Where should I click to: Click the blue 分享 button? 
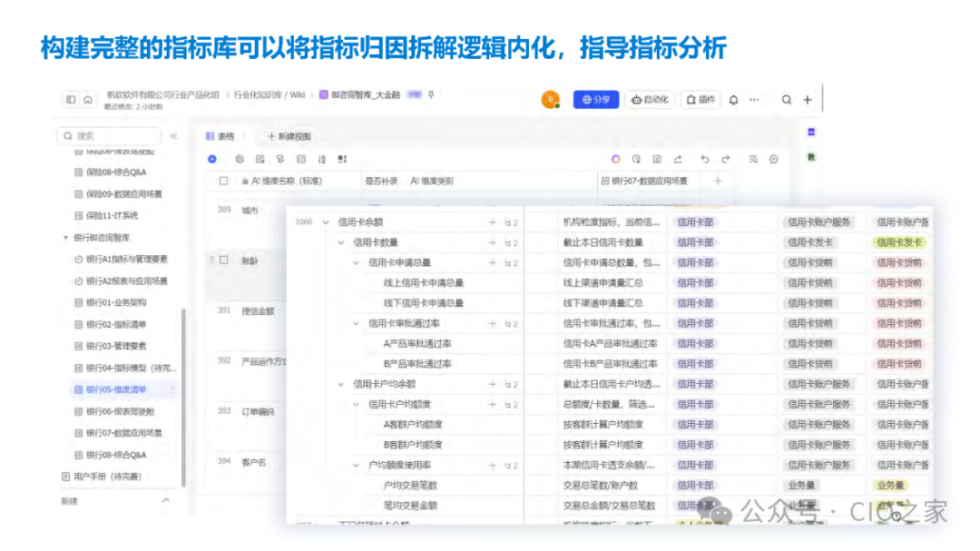[596, 100]
